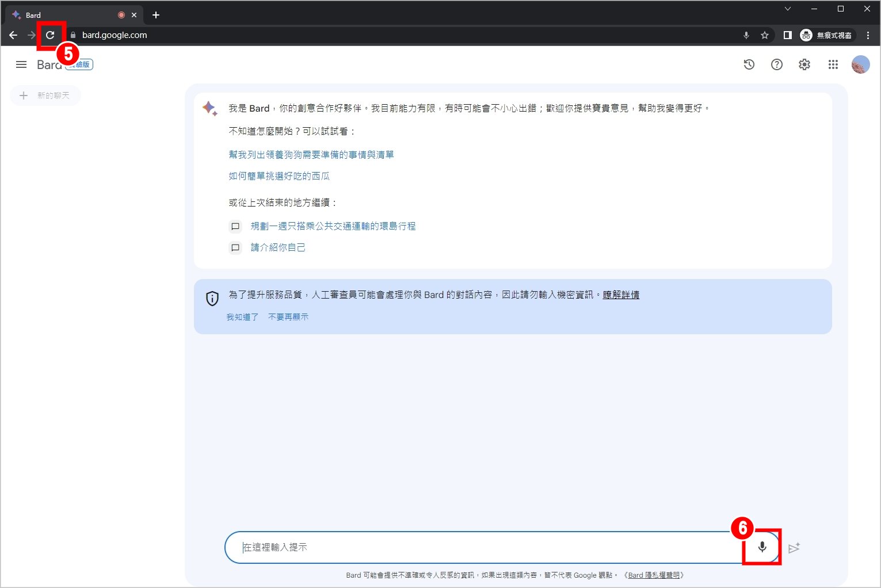Resume chat 請介紹你自己
This screenshot has width=881, height=588.
pyautogui.click(x=278, y=247)
